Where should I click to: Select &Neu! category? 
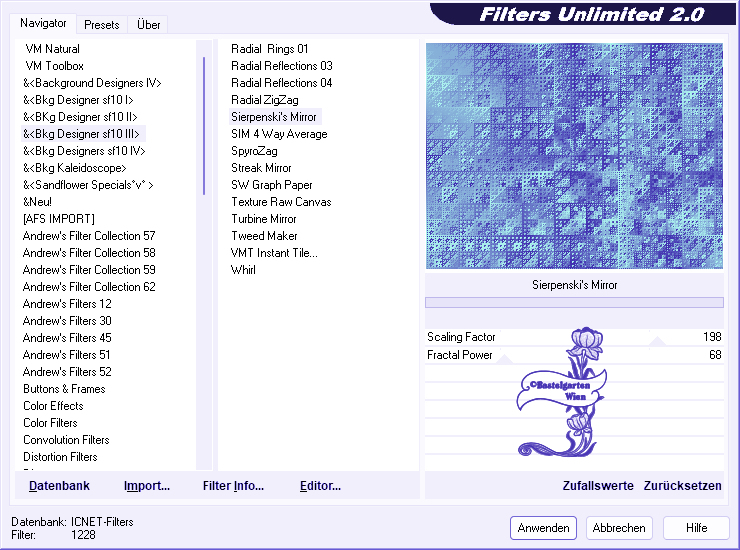click(37, 202)
